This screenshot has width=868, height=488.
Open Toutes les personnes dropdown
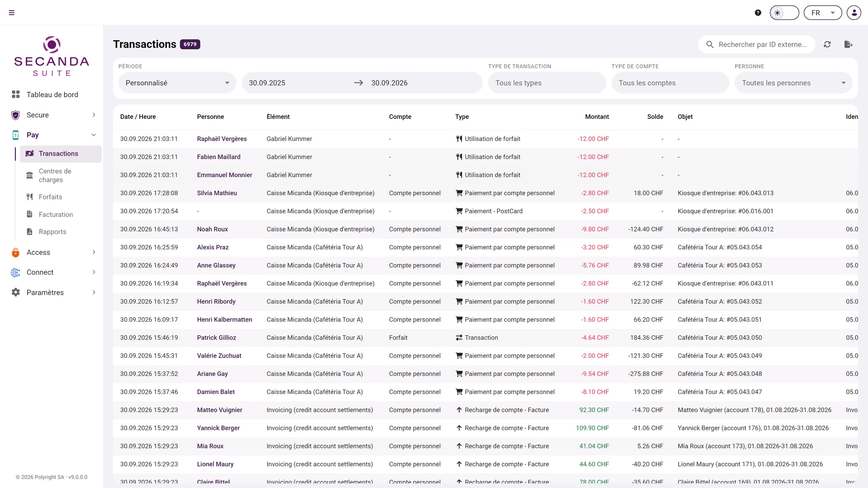[793, 83]
